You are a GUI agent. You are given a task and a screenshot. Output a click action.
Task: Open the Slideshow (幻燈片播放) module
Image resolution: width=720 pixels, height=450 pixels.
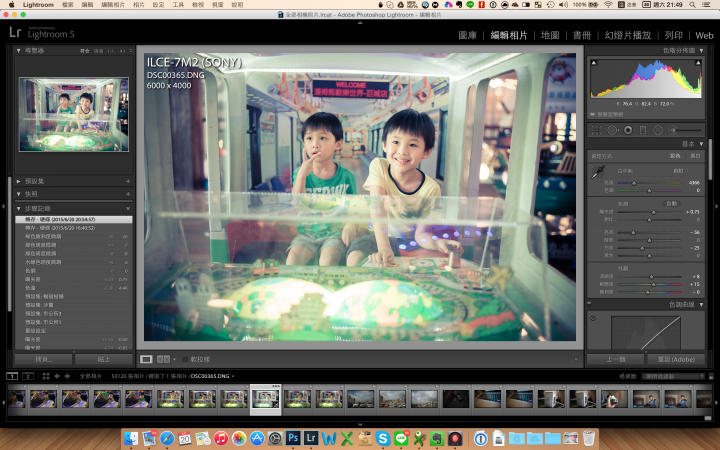(628, 35)
